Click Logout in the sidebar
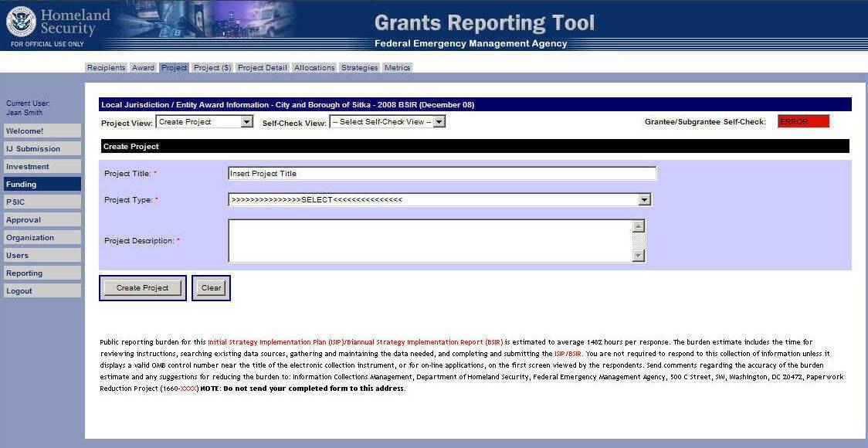 [42, 291]
